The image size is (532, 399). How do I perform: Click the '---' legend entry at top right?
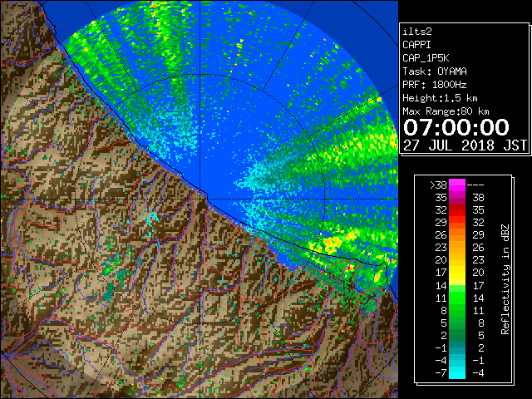coord(475,185)
